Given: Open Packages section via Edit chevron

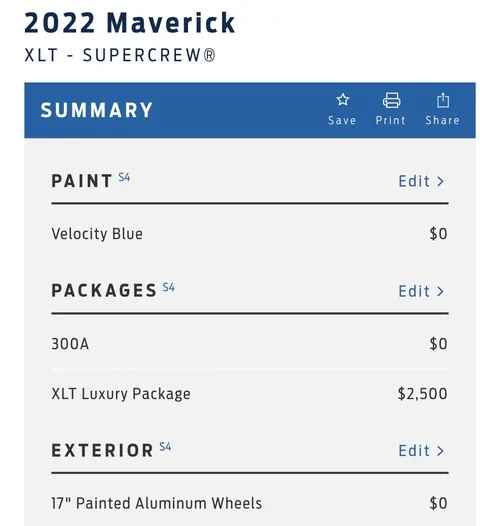Looking at the screenshot, I should click(440, 292).
